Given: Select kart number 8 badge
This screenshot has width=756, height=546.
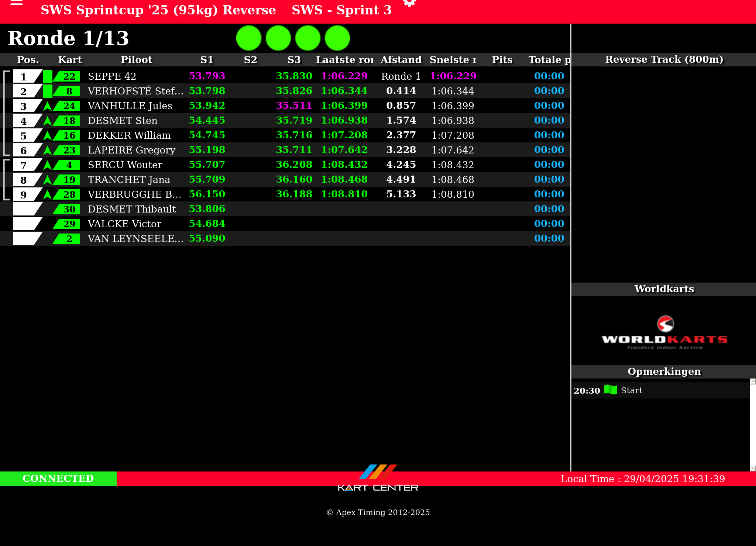Looking at the screenshot, I should point(69,91).
